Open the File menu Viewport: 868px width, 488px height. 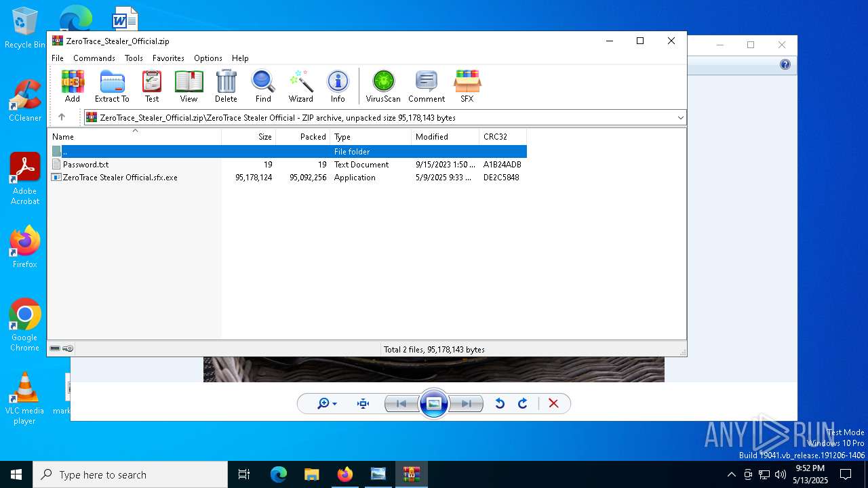tap(58, 58)
